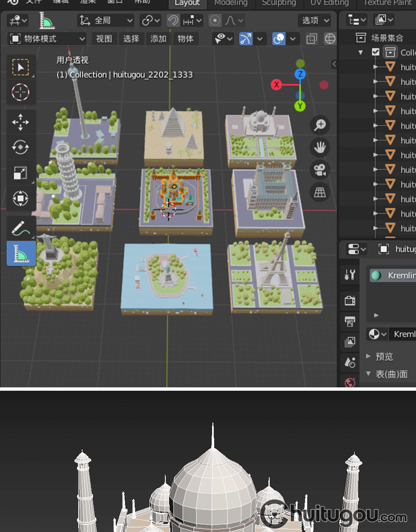This screenshot has height=532, width=416.
Task: Click the red X axis gizmo ball
Action: point(276,84)
